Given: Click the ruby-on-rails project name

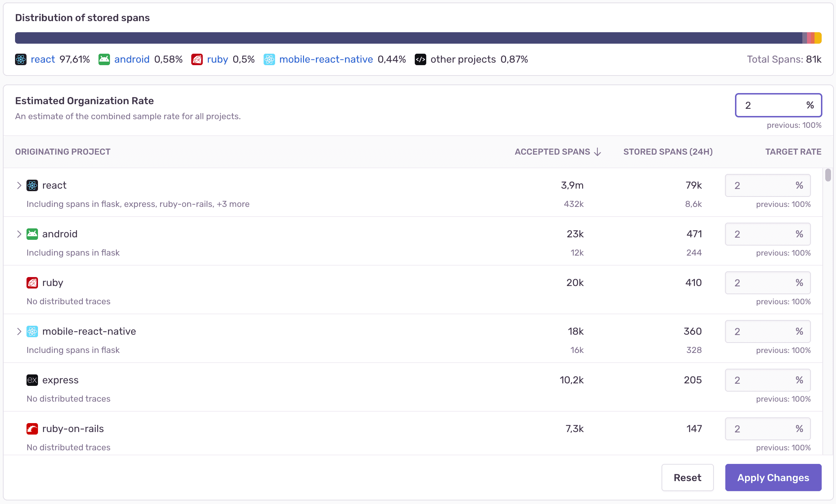Looking at the screenshot, I should tap(73, 429).
